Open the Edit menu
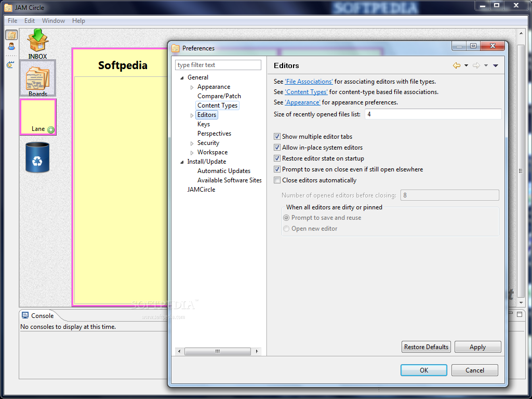The image size is (532, 399). 30,21
